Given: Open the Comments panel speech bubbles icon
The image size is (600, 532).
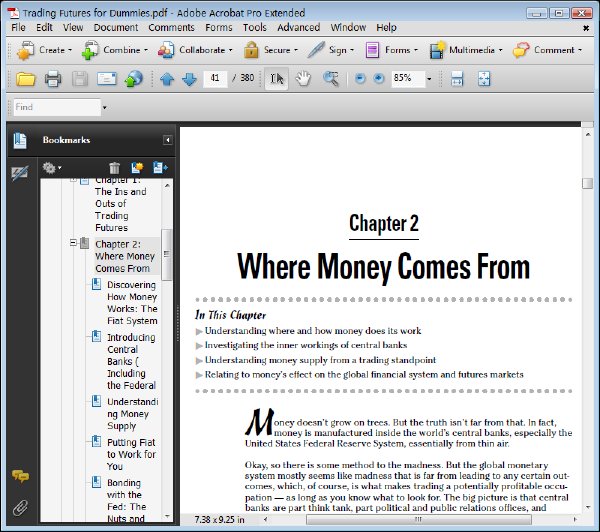Looking at the screenshot, I should pyautogui.click(x=20, y=476).
